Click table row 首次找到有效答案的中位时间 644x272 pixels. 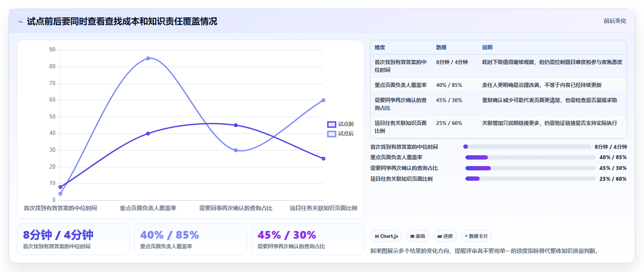coord(498,66)
